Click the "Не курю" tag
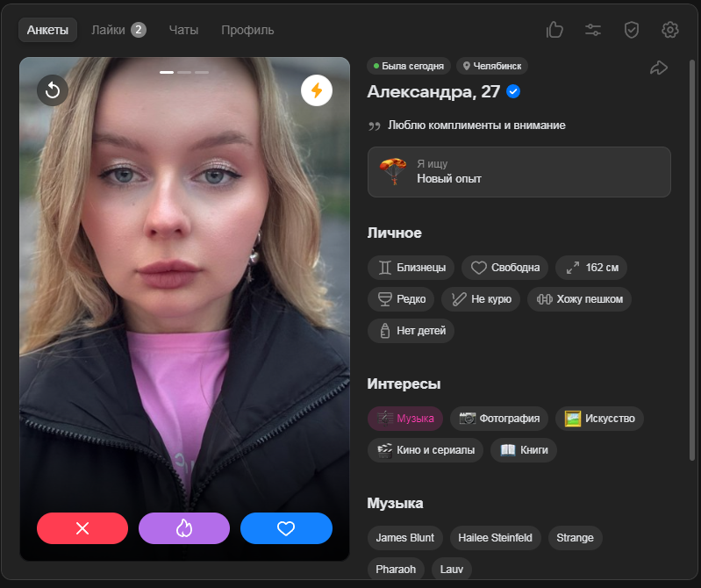Viewport: 701px width, 588px height. 481,298
